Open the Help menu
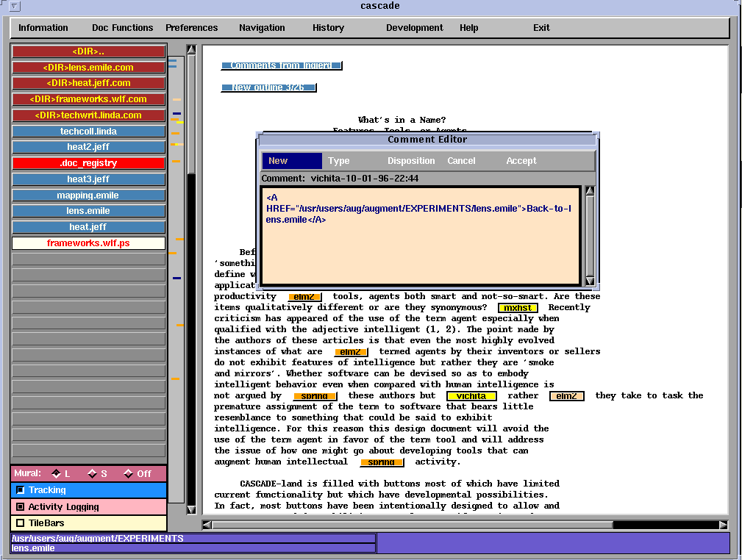This screenshot has width=742, height=560. point(469,28)
